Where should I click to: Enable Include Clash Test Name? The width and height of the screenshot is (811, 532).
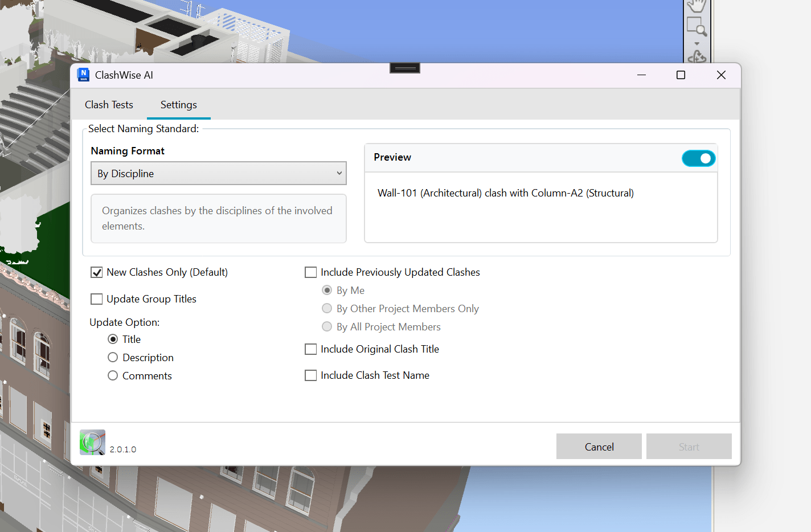tap(311, 375)
